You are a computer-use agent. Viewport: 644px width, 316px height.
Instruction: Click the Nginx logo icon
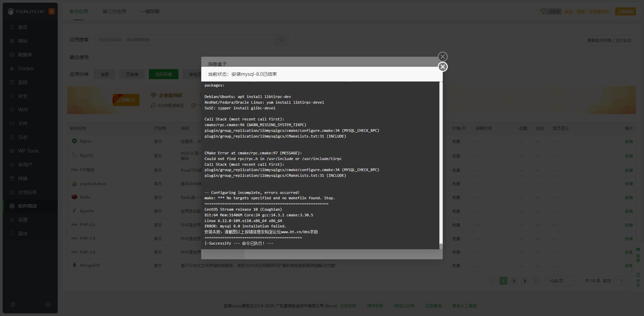point(74,141)
